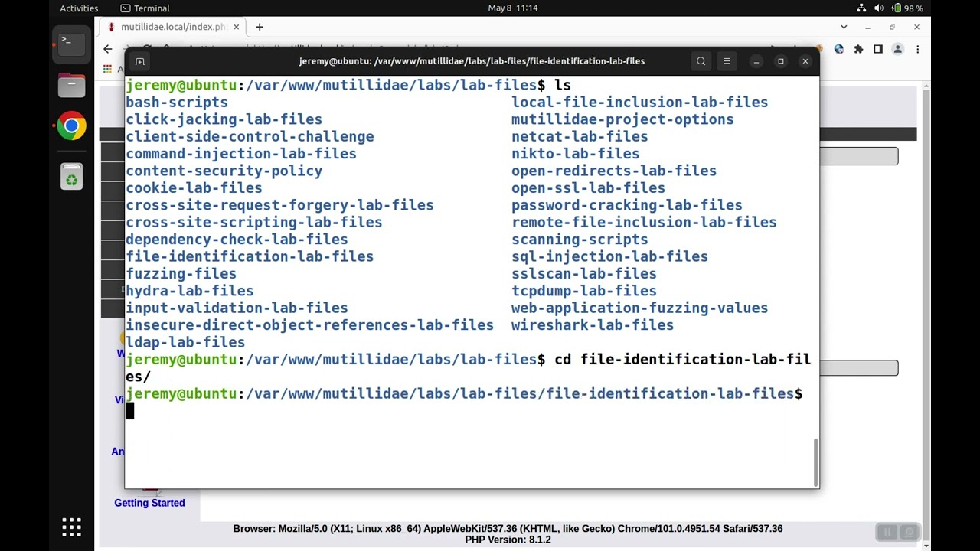Click the terminal search magnifier icon
Viewport: 980px width, 551px height.
(x=701, y=61)
